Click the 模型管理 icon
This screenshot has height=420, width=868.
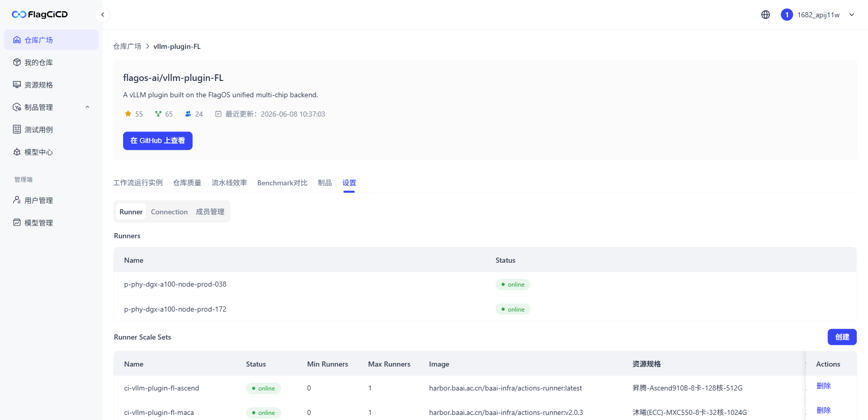pos(17,222)
